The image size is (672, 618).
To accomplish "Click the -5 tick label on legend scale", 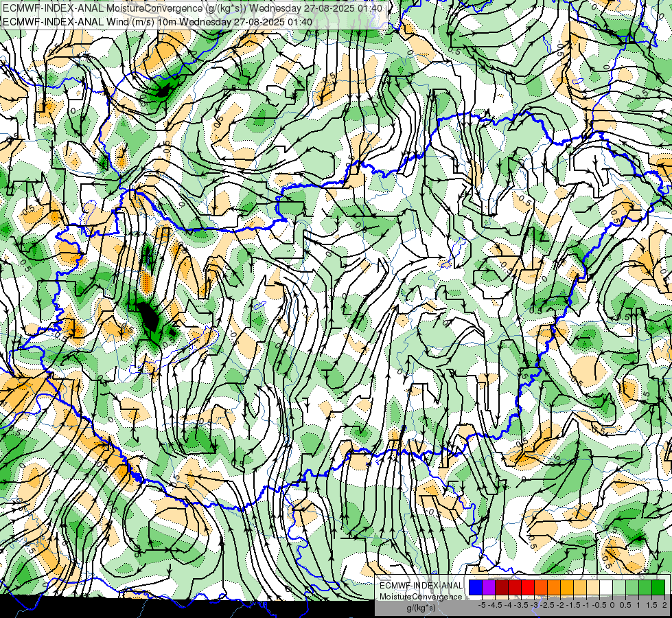I will click(x=482, y=605).
